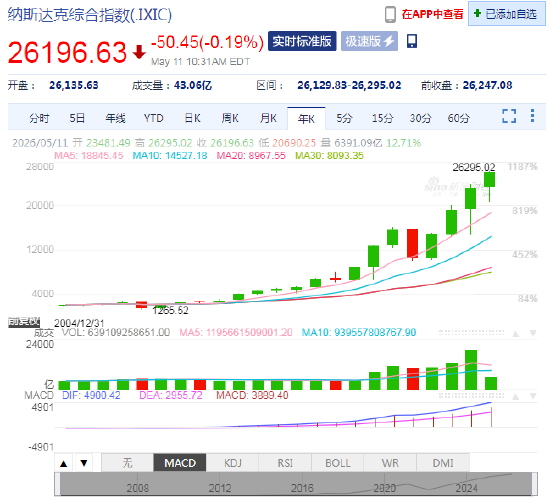Click the right handle of timeline range slider

pyautogui.click(x=535, y=484)
